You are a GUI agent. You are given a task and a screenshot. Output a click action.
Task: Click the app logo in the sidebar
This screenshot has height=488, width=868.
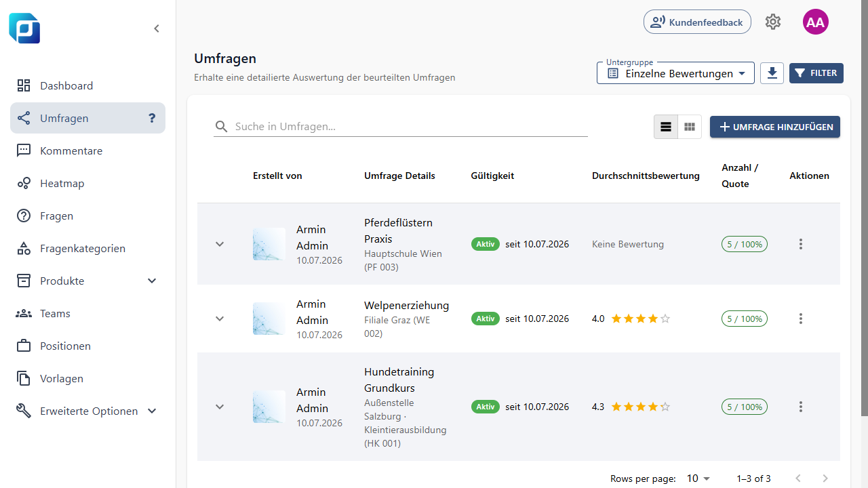[24, 28]
